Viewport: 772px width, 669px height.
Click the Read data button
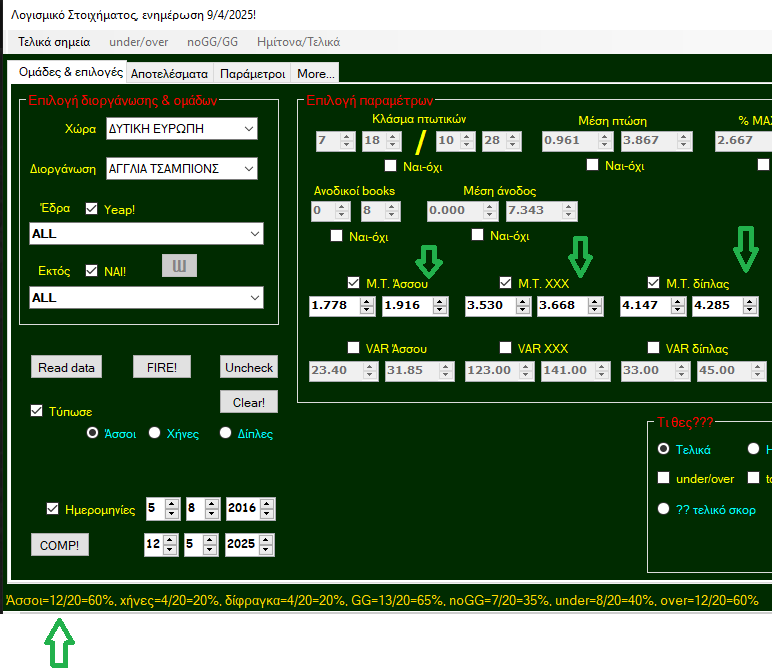(67, 367)
